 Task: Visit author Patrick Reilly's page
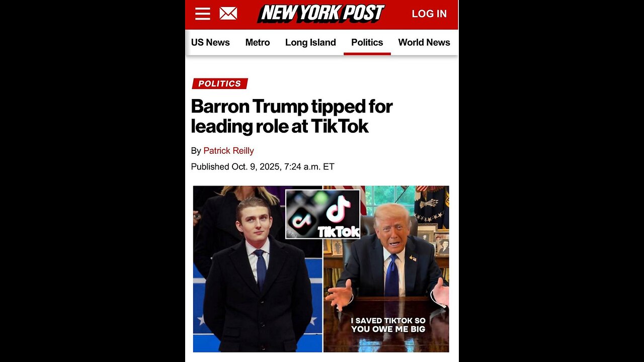(x=228, y=151)
